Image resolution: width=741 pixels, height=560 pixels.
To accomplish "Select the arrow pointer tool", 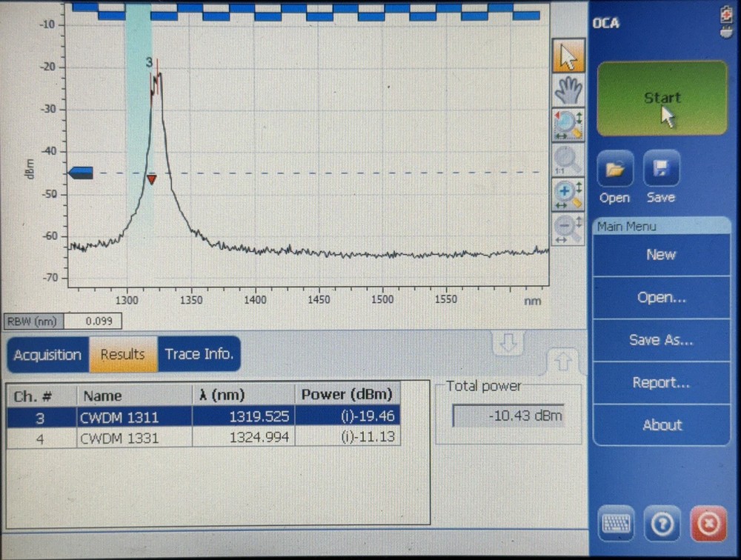I will [568, 55].
